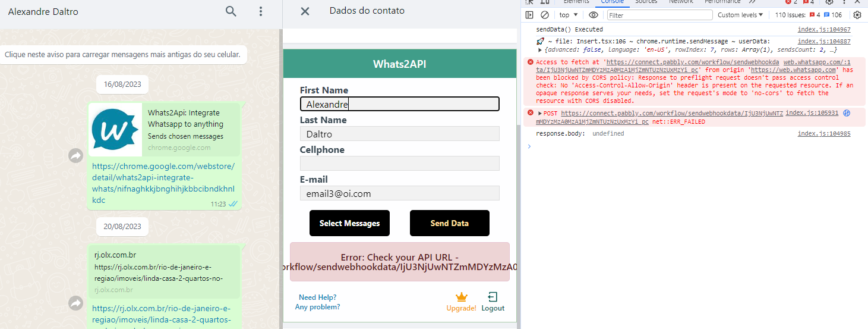Click the 20/08/2023 date label
This screenshot has height=329, width=868.
[x=122, y=226]
